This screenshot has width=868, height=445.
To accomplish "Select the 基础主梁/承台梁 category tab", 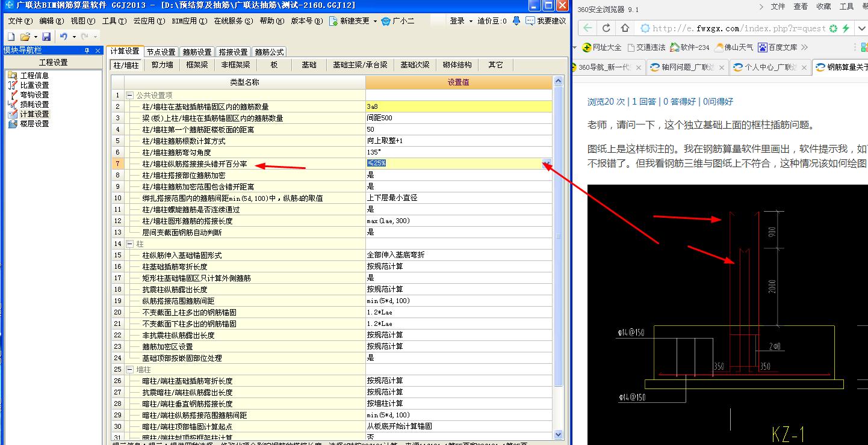I will (x=360, y=65).
